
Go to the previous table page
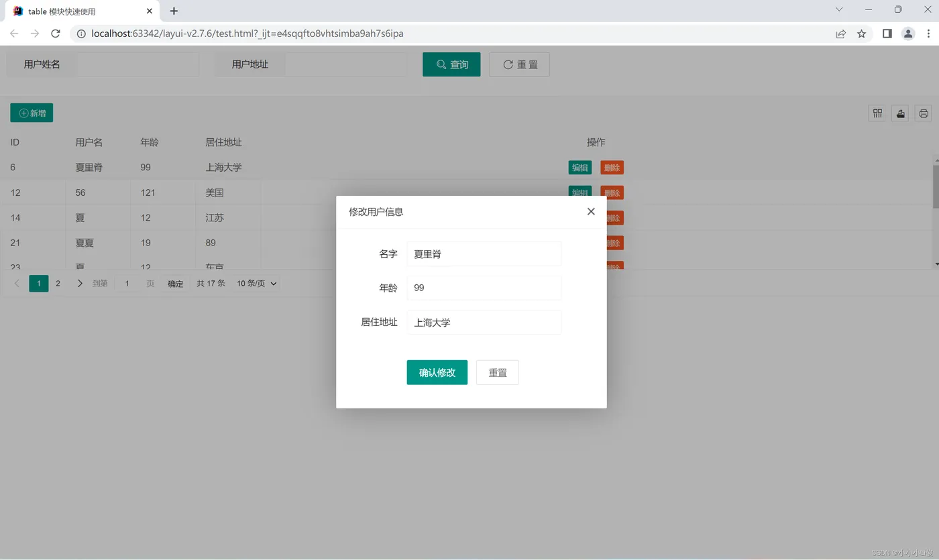click(17, 284)
